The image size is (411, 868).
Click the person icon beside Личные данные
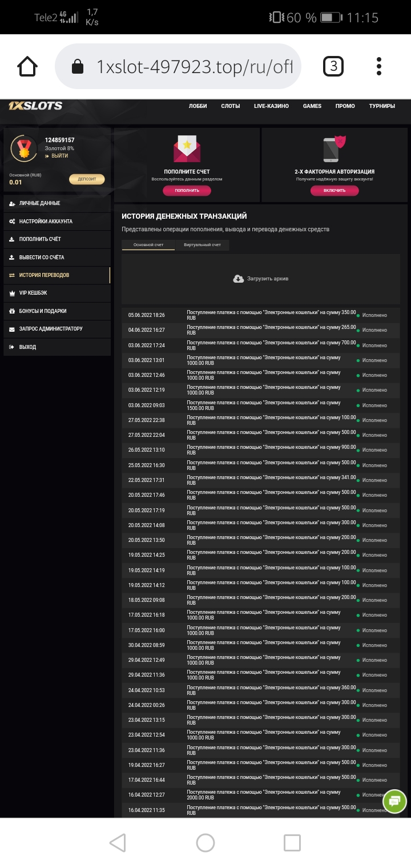tap(12, 203)
